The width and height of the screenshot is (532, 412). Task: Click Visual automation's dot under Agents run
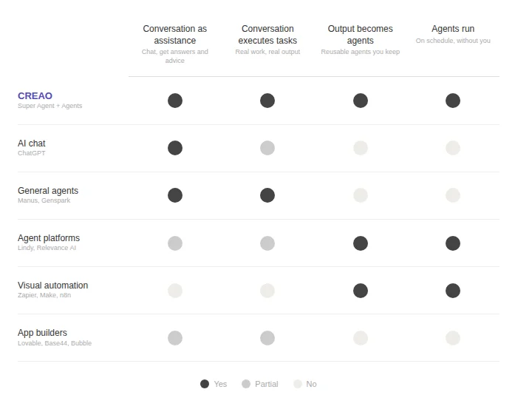(x=453, y=291)
